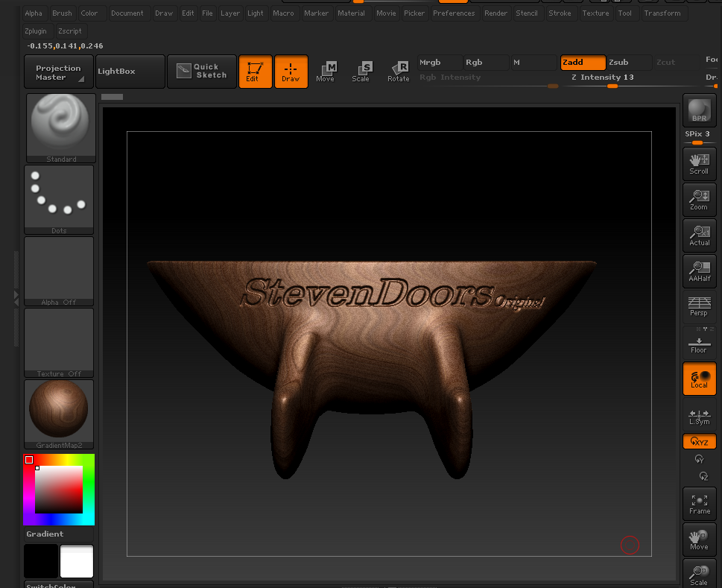Screen dimensions: 722x588
Task: Select the Rotate gizmo button
Action: pyautogui.click(x=399, y=72)
